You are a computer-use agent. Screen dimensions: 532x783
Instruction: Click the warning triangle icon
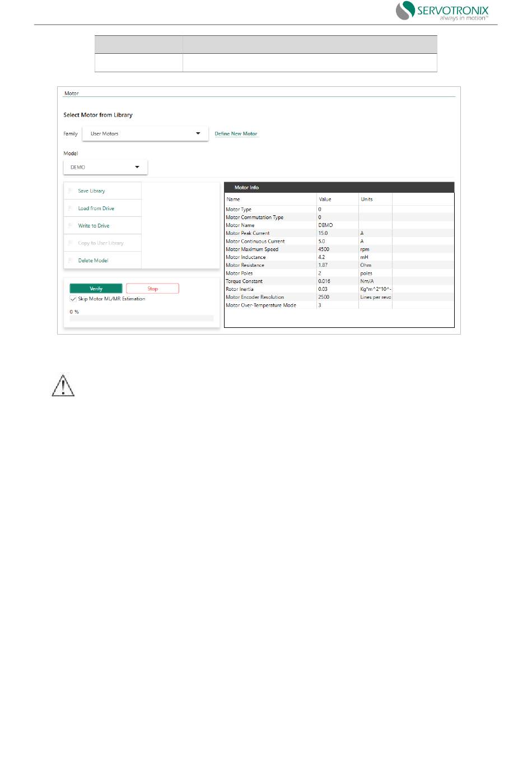pos(63,386)
